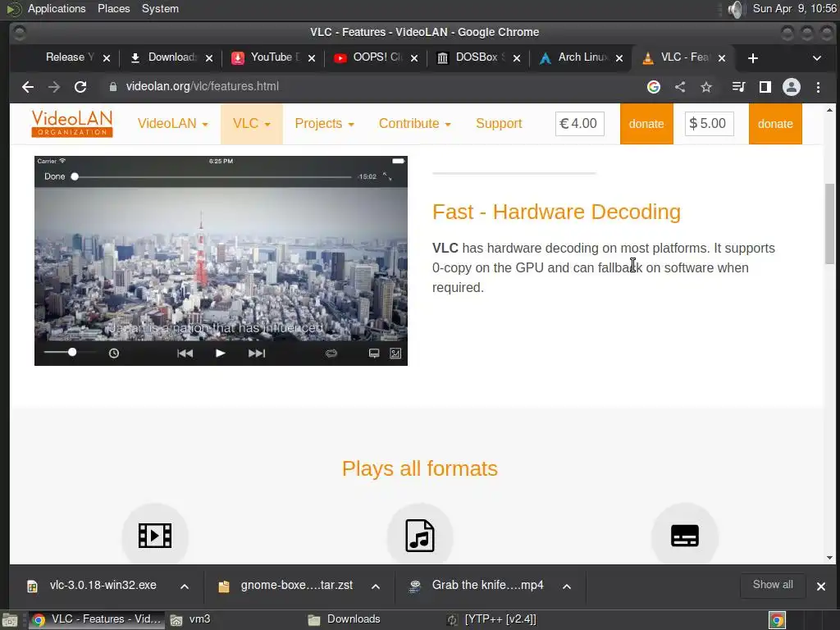The height and width of the screenshot is (630, 840).
Task: Bookmark this page with the star
Action: [x=706, y=87]
